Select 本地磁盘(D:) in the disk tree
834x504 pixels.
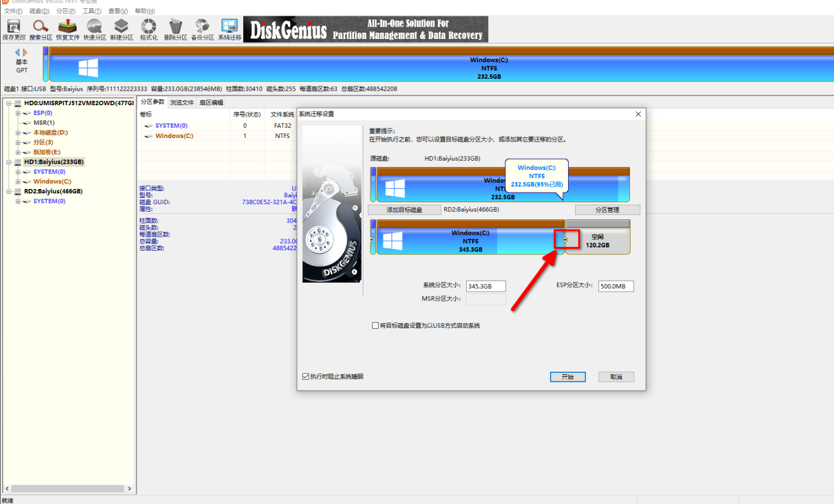tap(50, 133)
